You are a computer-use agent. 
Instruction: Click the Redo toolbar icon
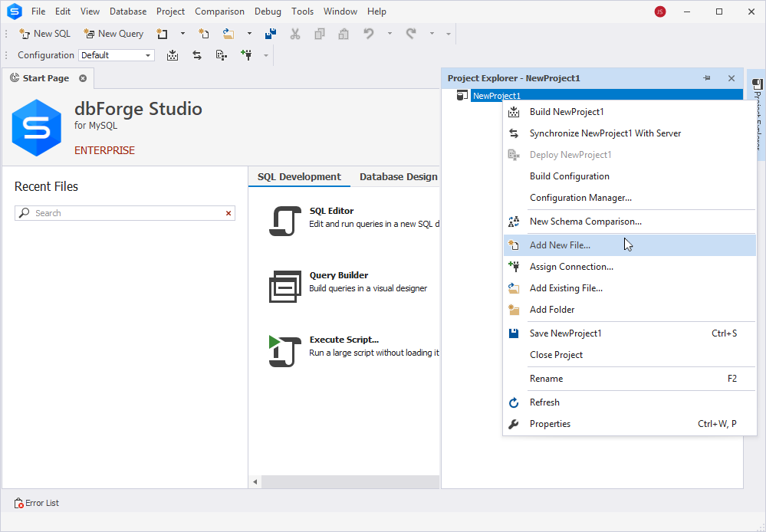(411, 34)
